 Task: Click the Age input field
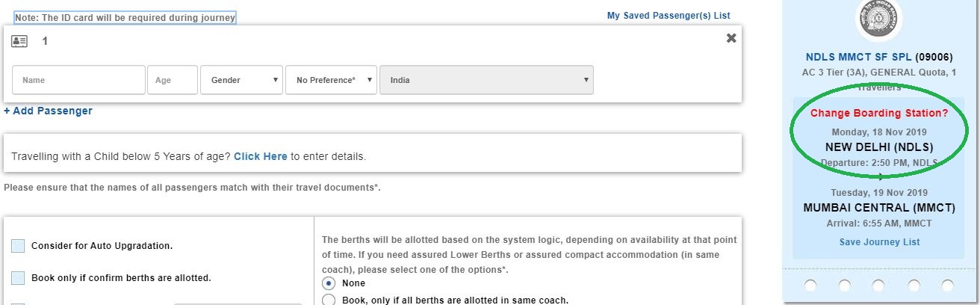[x=173, y=80]
